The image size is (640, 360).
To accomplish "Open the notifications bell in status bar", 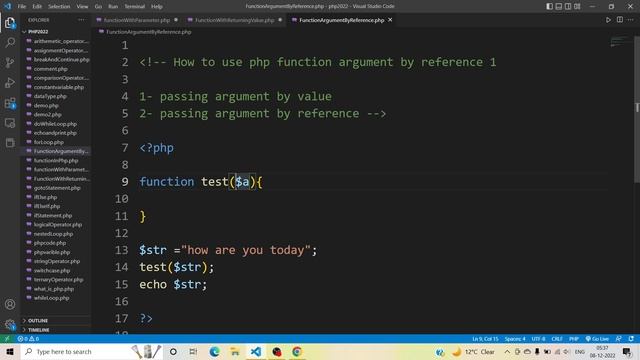I will click(x=631, y=339).
